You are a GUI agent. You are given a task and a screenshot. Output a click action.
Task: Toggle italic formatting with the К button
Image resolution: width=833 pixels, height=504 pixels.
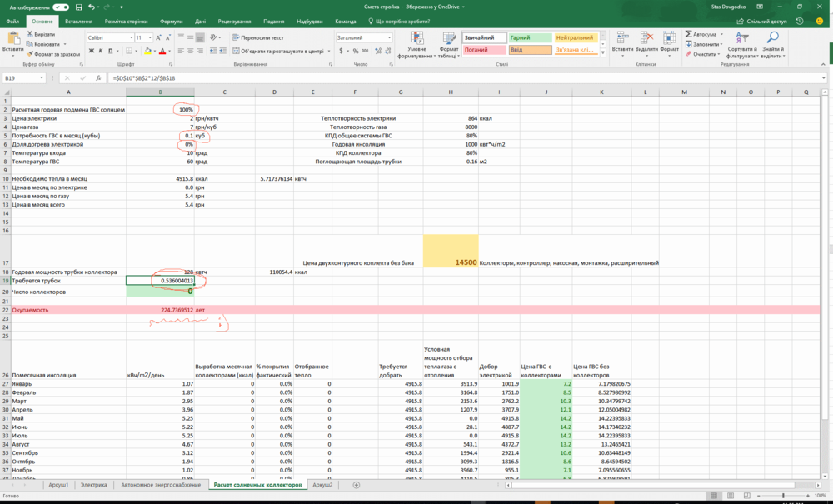click(100, 51)
